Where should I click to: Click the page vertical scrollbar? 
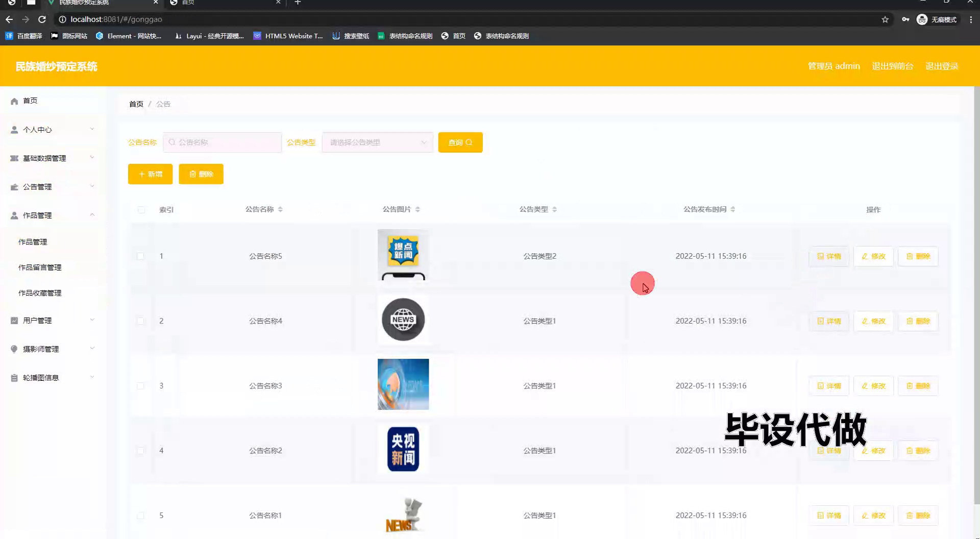pos(977,296)
